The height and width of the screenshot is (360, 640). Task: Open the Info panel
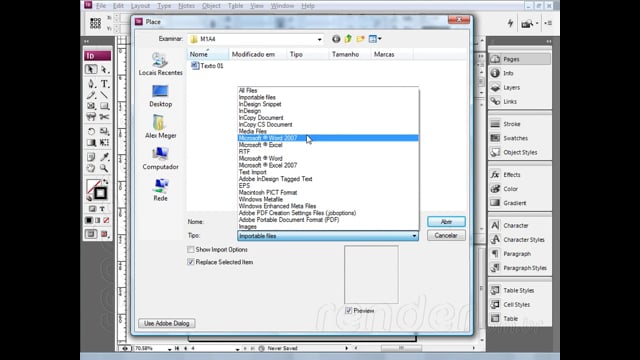[x=520, y=73]
